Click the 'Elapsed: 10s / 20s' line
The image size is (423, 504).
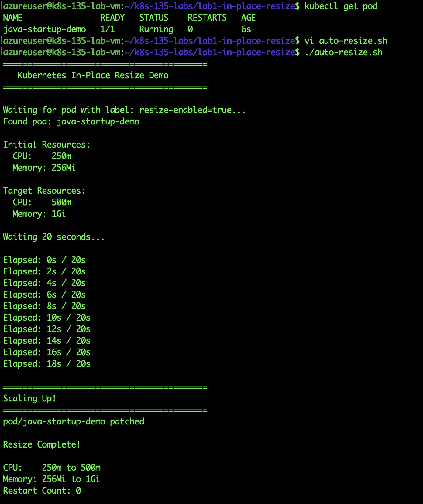click(47, 318)
